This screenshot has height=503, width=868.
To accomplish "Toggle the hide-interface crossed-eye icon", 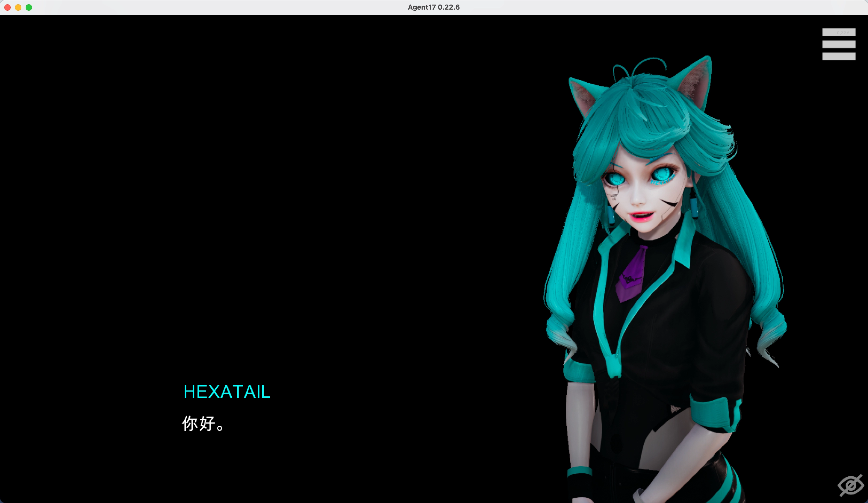I will [x=850, y=485].
